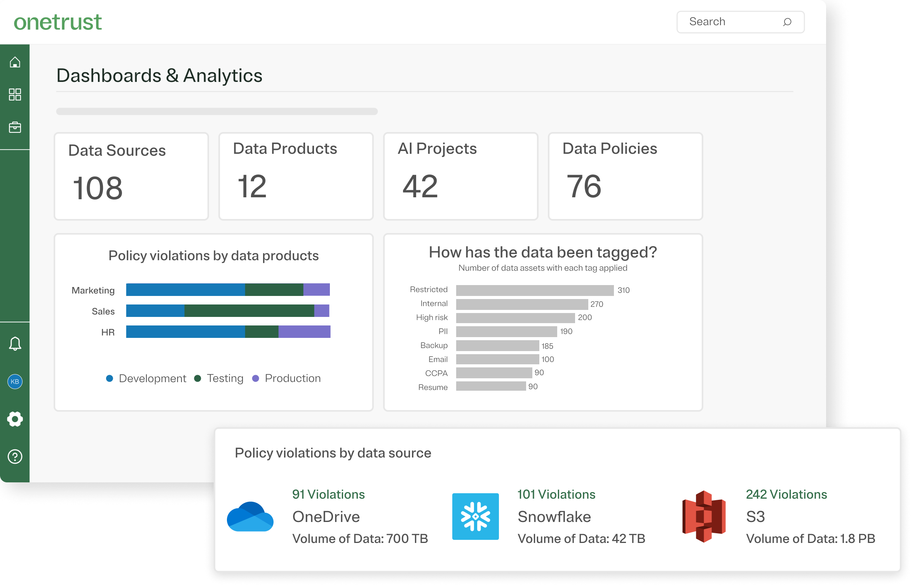Toggle the Production legend entry
Screen dimensions: 917x588
pyautogui.click(x=287, y=378)
